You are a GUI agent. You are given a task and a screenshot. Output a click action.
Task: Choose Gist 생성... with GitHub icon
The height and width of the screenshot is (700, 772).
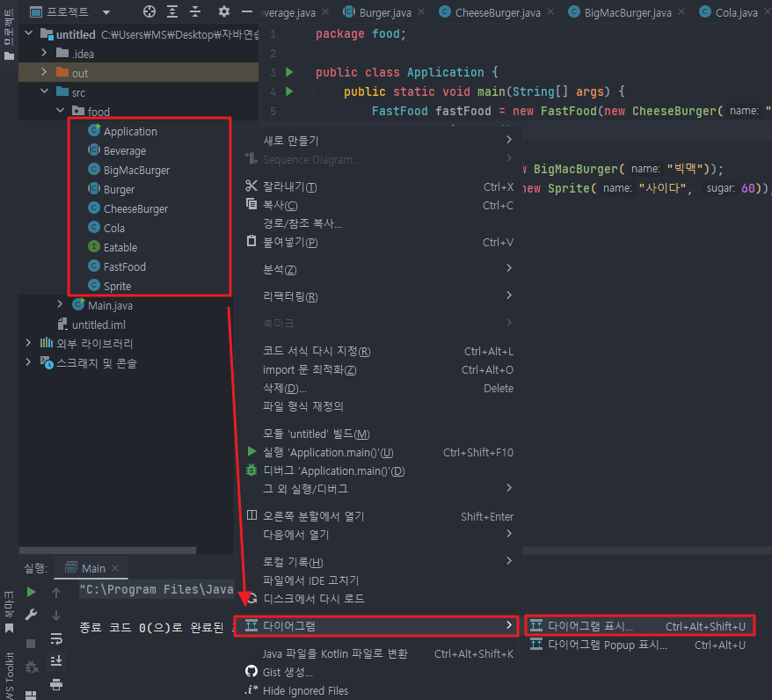(378, 672)
